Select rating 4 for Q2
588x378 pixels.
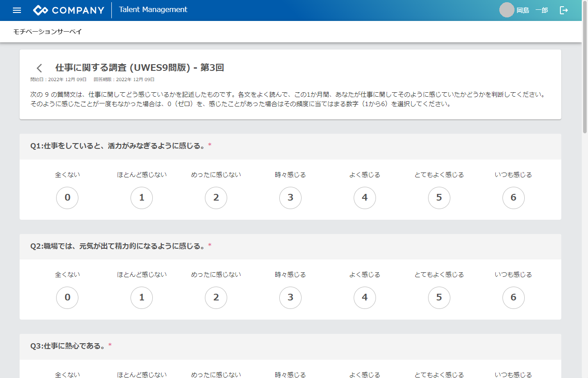pyautogui.click(x=365, y=298)
